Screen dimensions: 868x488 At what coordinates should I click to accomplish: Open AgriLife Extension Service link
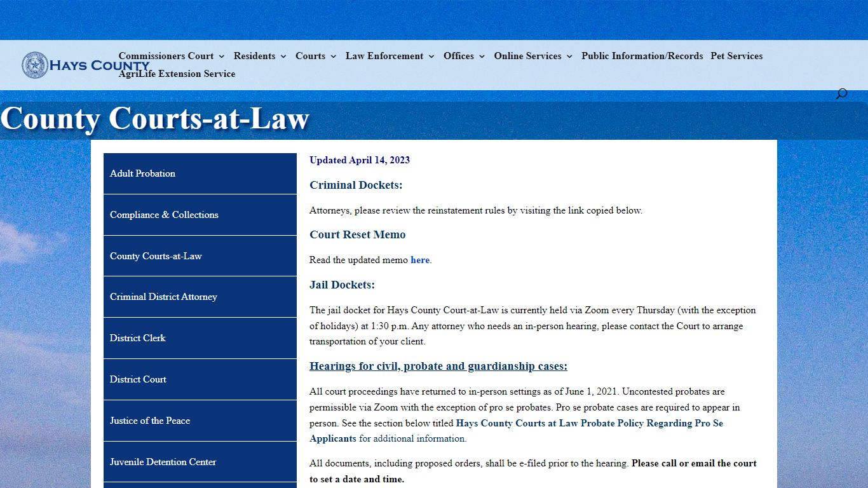(x=177, y=74)
